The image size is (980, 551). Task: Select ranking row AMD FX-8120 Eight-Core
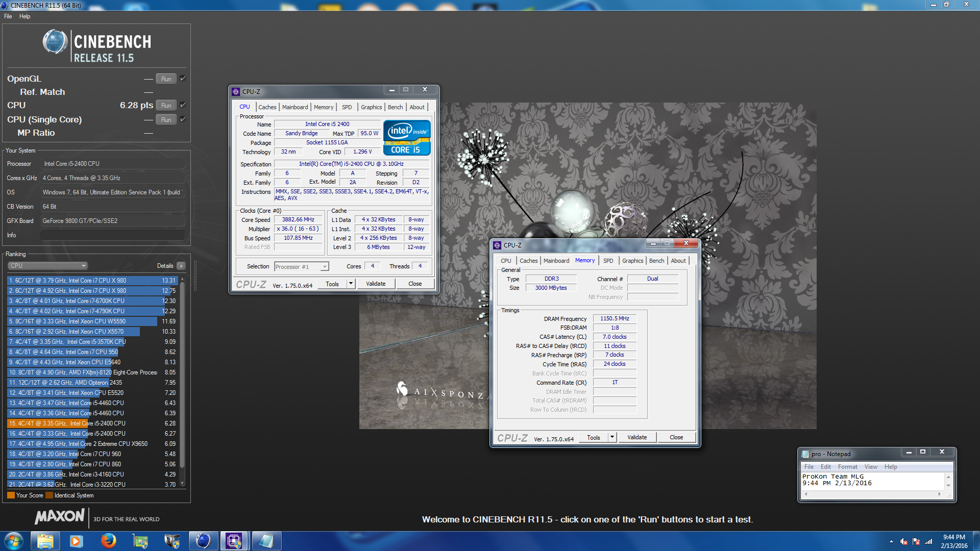coord(92,372)
